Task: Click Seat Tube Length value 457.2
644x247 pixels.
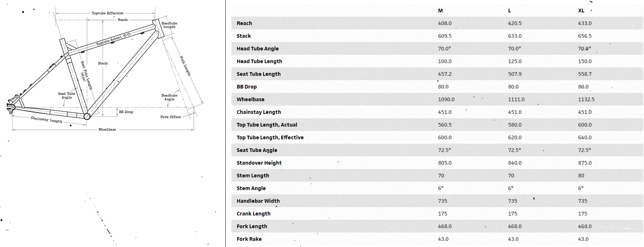Action: pyautogui.click(x=445, y=74)
